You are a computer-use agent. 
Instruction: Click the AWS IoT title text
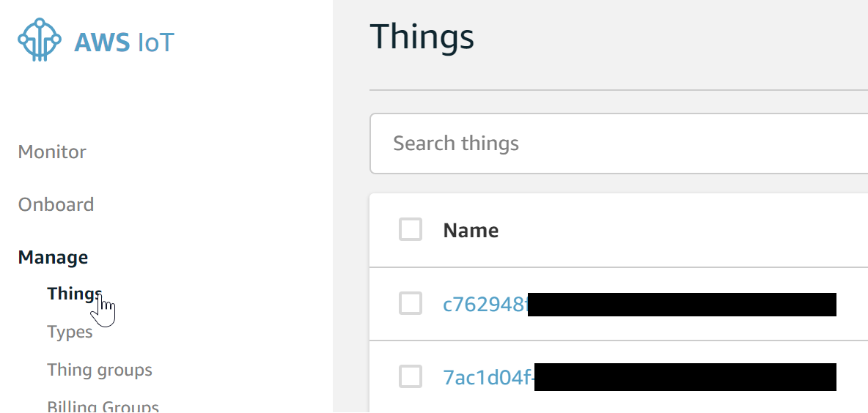pyautogui.click(x=124, y=42)
